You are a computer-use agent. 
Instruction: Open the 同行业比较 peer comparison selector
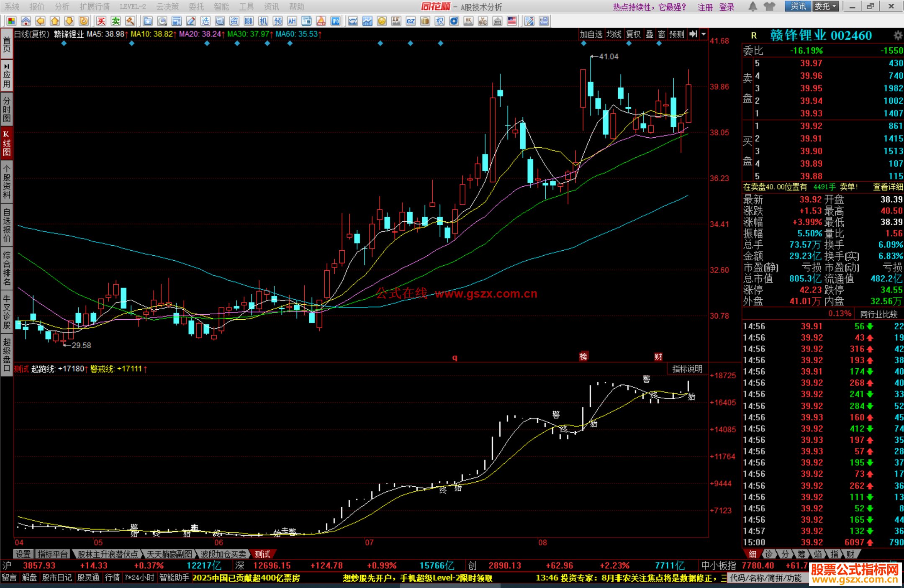click(x=878, y=314)
